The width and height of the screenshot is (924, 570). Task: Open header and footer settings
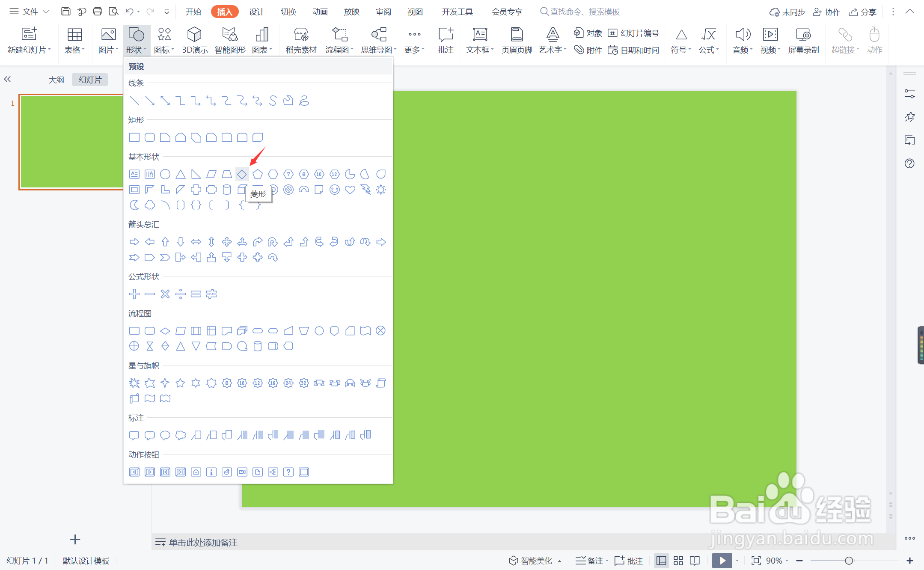(x=517, y=41)
